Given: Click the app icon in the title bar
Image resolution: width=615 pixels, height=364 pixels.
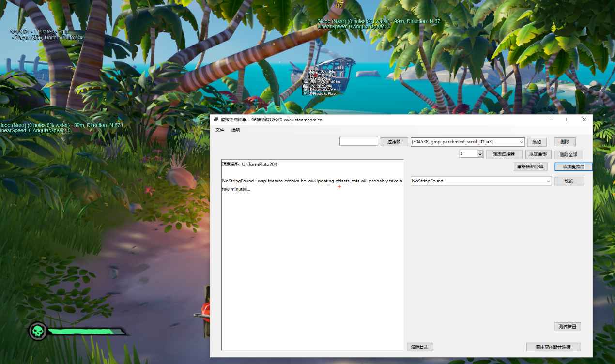Looking at the screenshot, I should click(215, 120).
